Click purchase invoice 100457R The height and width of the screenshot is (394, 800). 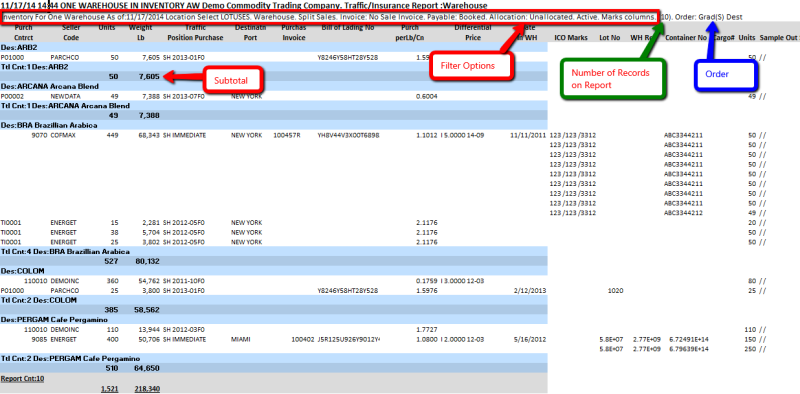coord(287,135)
